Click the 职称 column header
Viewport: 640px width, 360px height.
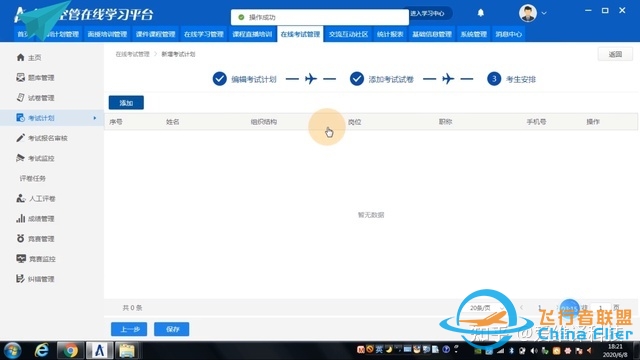pos(445,122)
